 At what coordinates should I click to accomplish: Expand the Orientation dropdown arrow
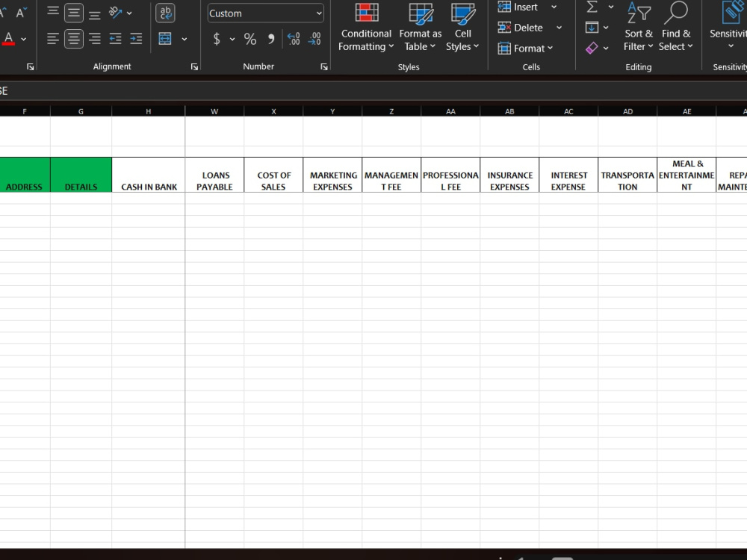[129, 13]
